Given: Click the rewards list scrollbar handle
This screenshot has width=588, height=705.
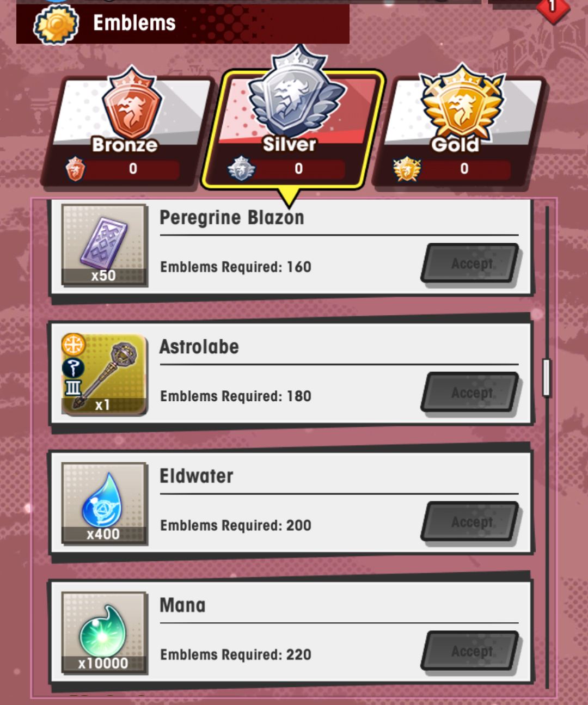Looking at the screenshot, I should point(547,377).
